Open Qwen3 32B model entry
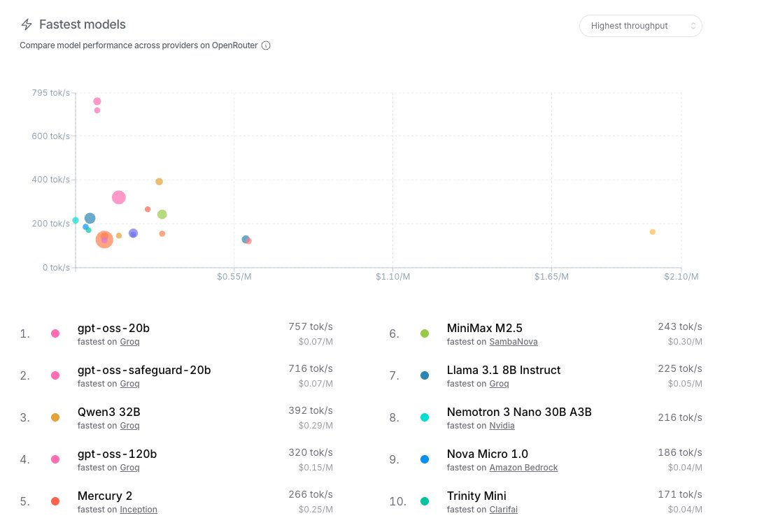Viewport: 764px width, 532px height. 108,412
